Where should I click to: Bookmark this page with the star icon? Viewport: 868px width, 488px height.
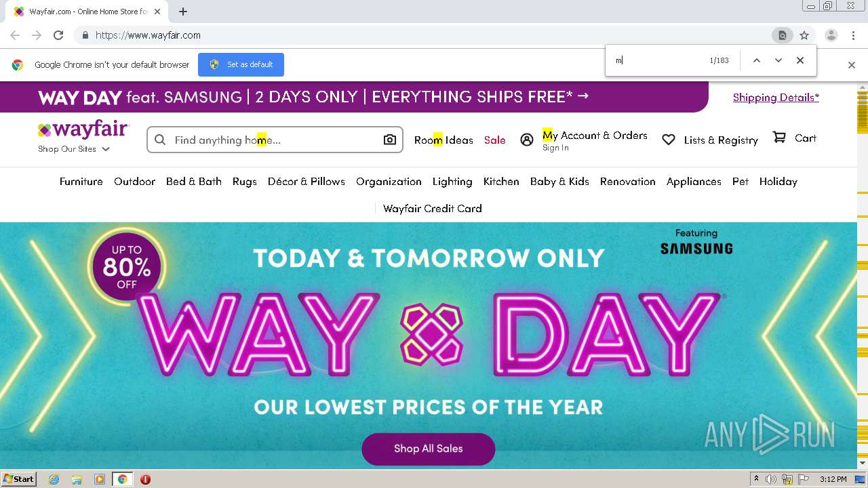click(x=804, y=35)
